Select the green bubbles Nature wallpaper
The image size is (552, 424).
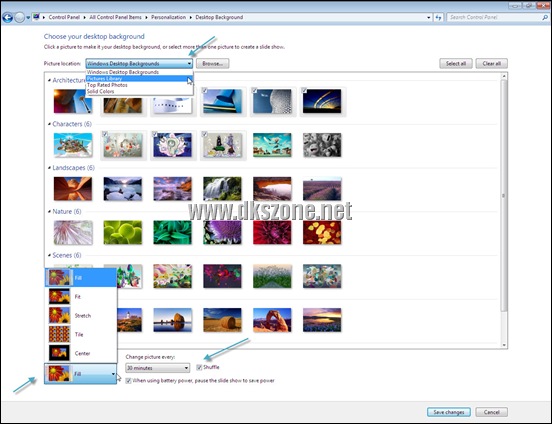pyautogui.click(x=123, y=232)
